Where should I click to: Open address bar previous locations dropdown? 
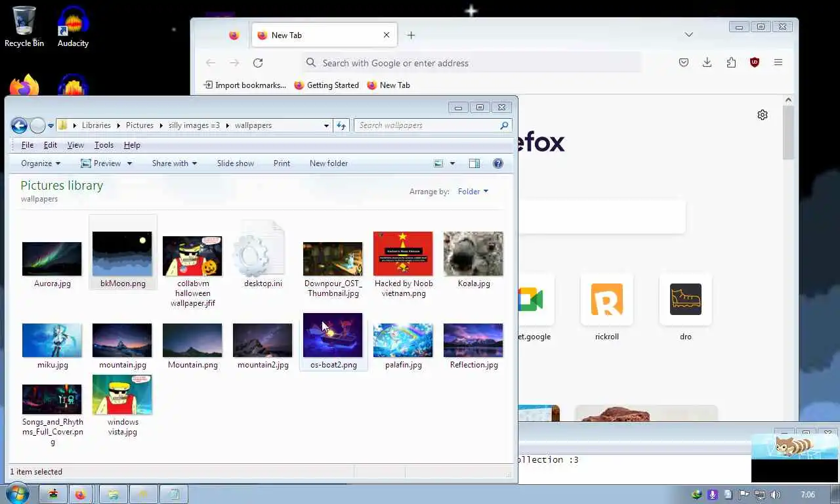tap(326, 125)
